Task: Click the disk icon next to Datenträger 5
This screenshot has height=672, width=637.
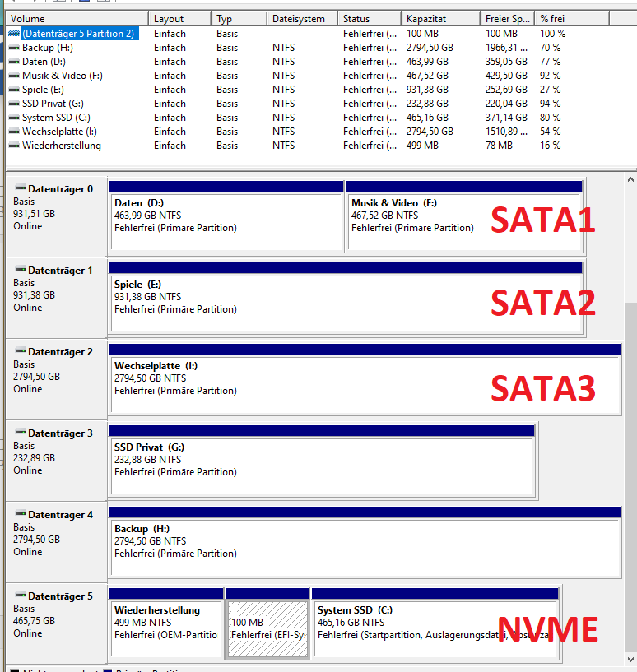Action: tap(20, 595)
